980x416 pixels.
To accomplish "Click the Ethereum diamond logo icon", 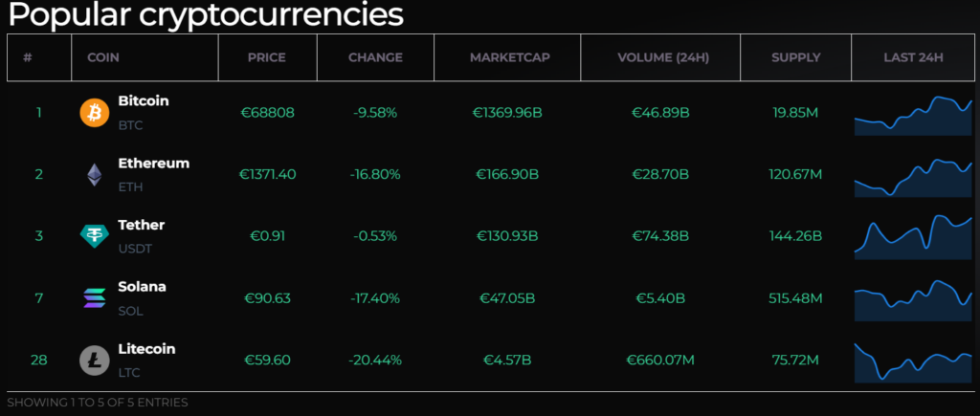I will [x=94, y=174].
